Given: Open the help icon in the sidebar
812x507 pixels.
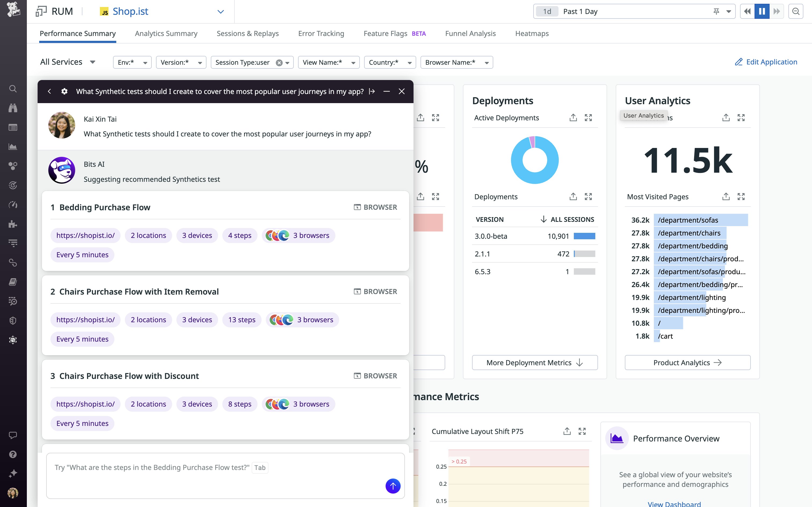Looking at the screenshot, I should (13, 454).
